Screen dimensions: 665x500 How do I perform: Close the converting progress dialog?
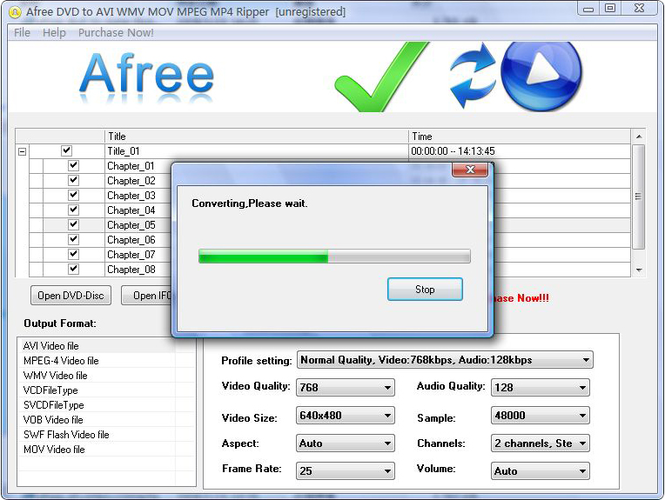pyautogui.click(x=470, y=170)
